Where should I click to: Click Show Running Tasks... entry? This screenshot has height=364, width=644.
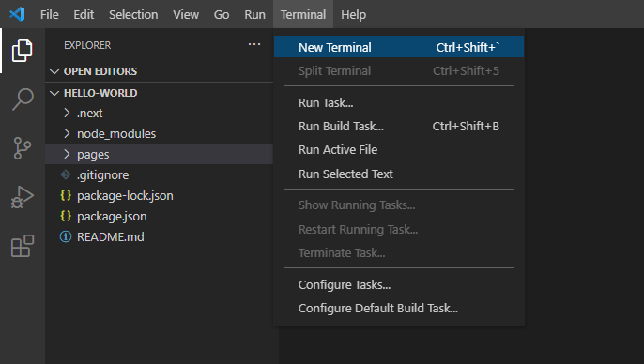pos(399,205)
